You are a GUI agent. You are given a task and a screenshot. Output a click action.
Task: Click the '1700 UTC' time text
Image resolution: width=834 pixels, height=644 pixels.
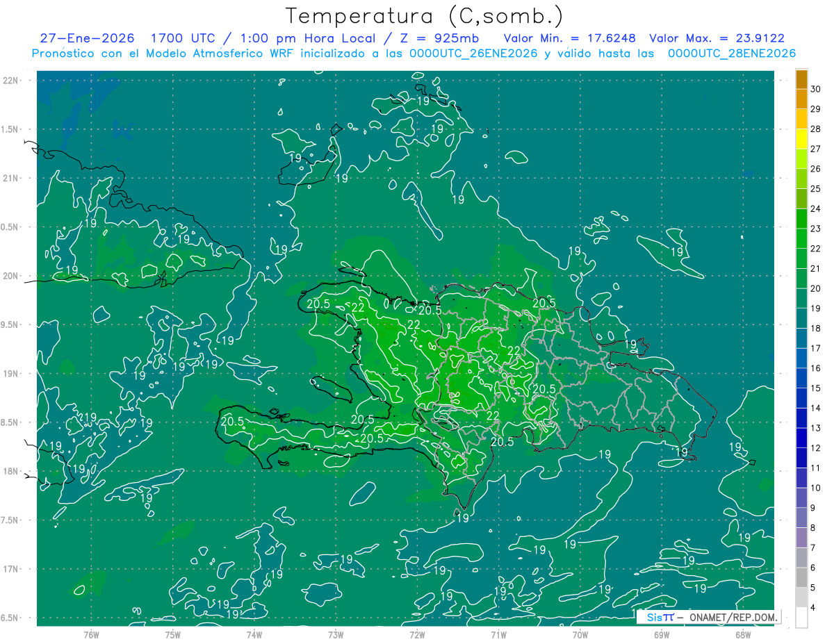184,39
